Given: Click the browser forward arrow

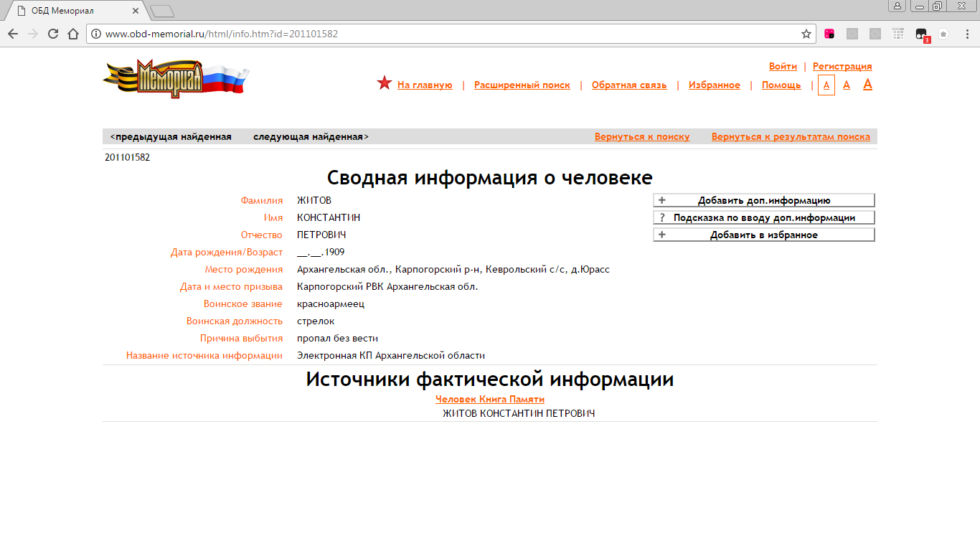Looking at the screenshot, I should point(33,34).
